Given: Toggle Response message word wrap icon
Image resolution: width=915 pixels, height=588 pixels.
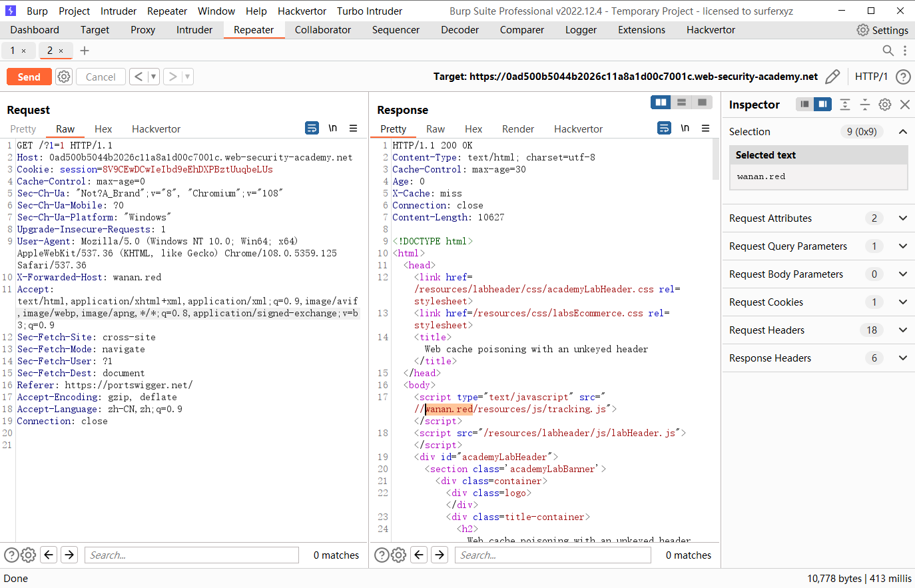Looking at the screenshot, I should coord(664,128).
